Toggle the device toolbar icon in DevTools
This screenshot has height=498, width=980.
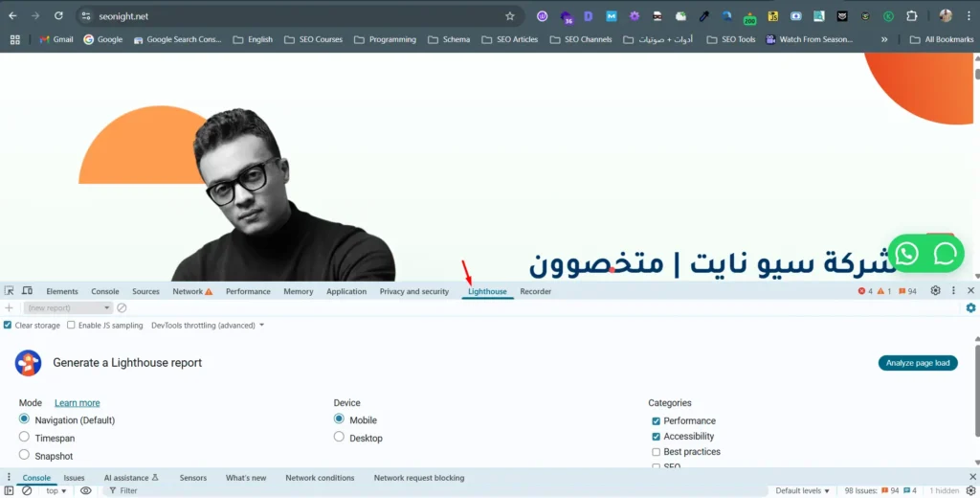pos(28,291)
